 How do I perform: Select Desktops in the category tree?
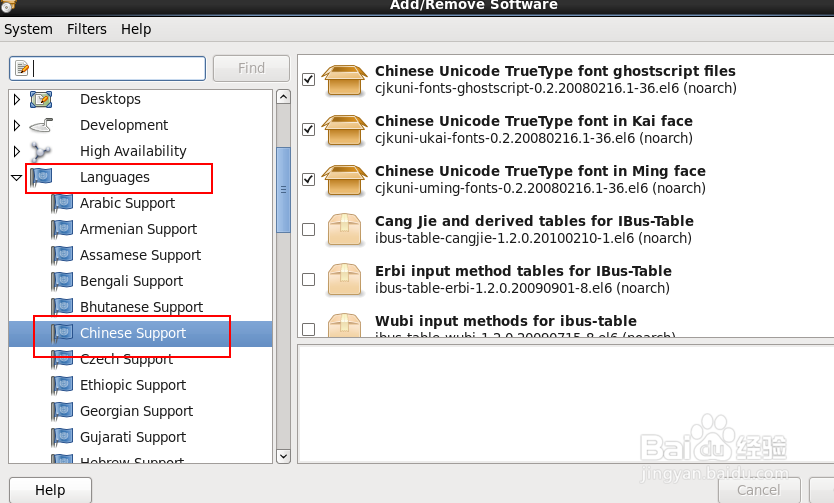(110, 99)
